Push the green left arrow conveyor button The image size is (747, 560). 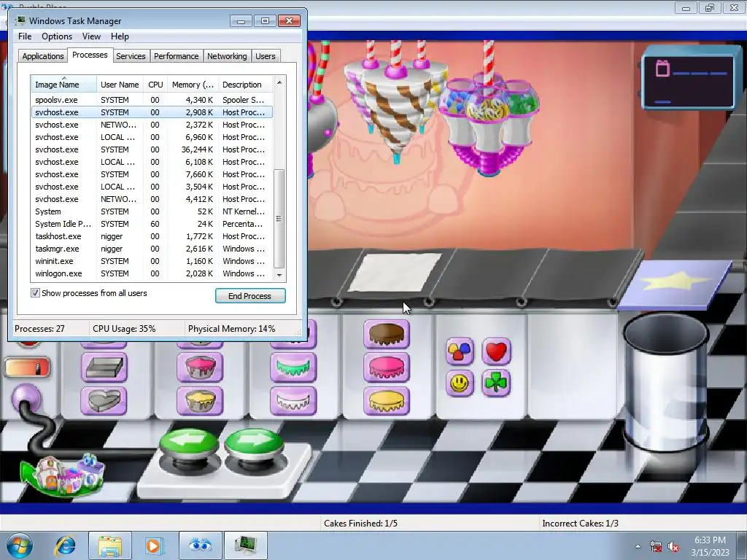tap(189, 444)
